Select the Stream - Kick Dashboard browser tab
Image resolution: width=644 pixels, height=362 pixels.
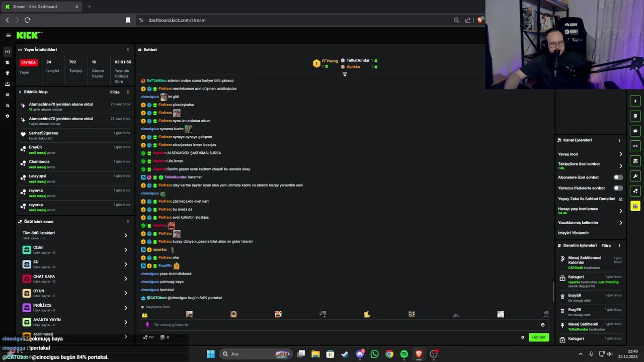coord(42,7)
